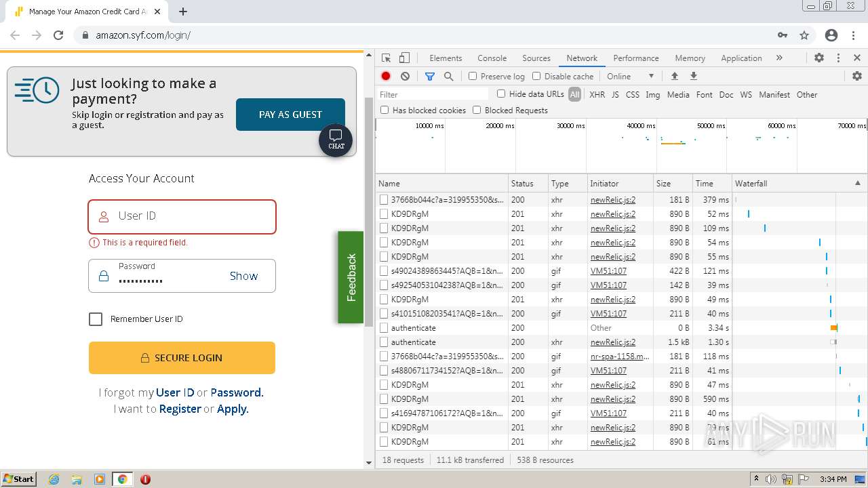Open Windows Media Player from the taskbar
The image size is (868, 488).
pos(100,479)
